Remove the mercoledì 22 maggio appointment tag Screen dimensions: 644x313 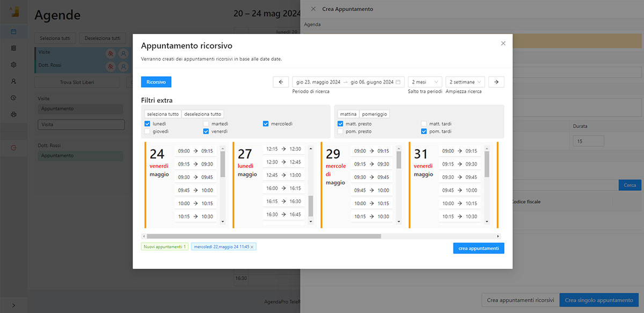(252, 247)
